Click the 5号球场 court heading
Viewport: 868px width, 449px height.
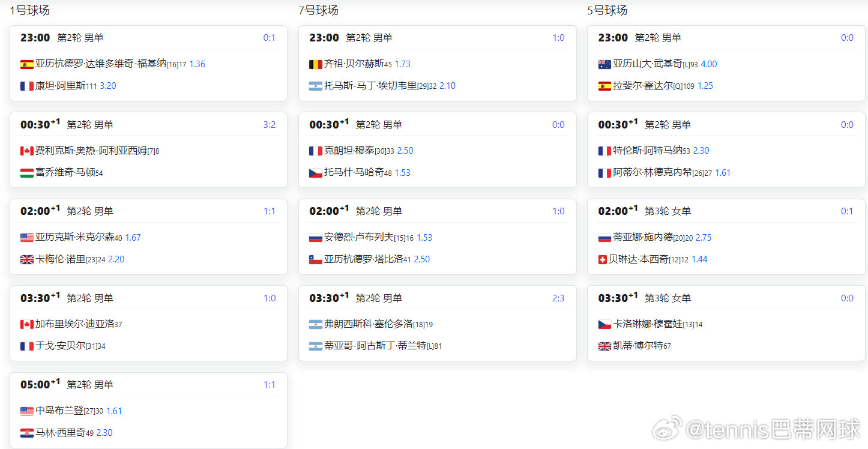coord(607,10)
